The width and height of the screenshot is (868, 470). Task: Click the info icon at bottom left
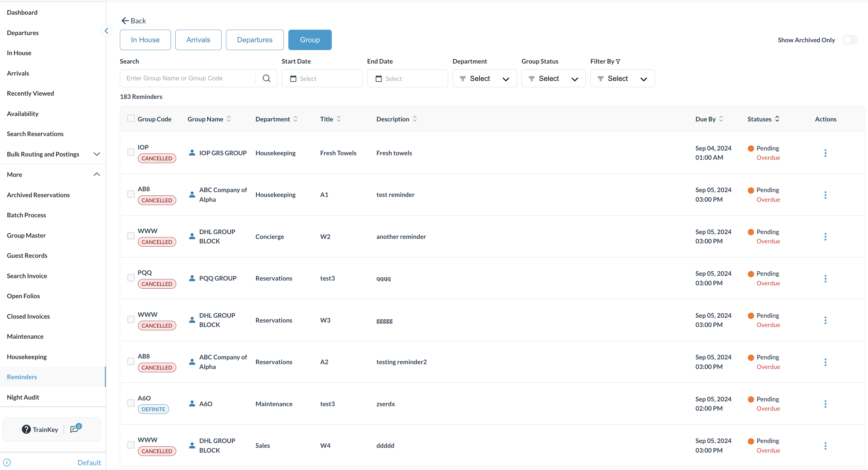7,462
